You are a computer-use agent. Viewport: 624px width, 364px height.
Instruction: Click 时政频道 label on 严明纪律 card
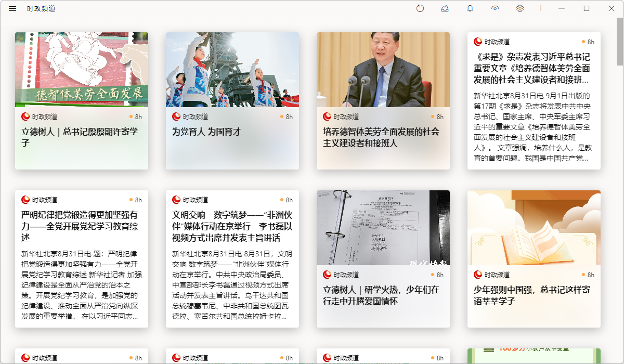pyautogui.click(x=45, y=200)
